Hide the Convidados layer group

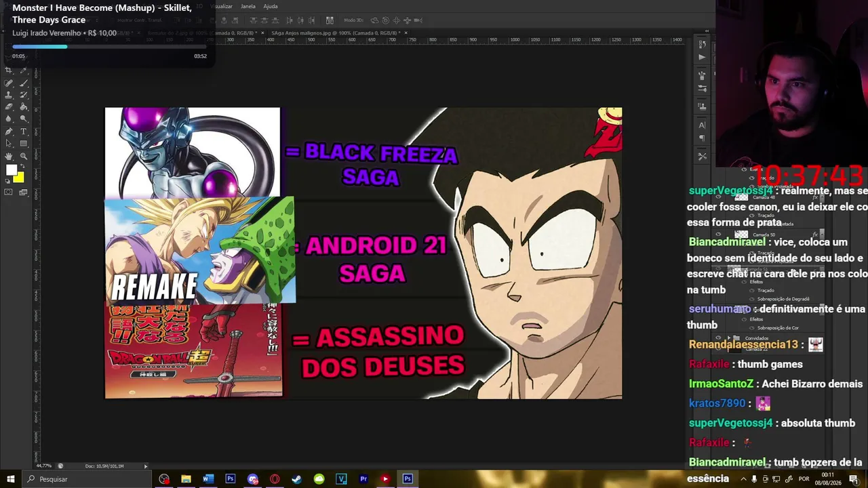[719, 338]
